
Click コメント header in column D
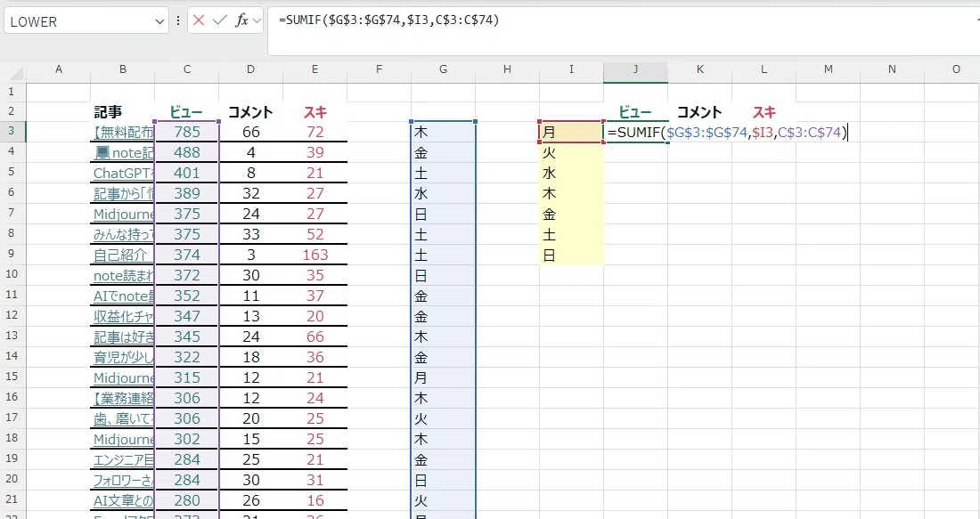point(250,112)
